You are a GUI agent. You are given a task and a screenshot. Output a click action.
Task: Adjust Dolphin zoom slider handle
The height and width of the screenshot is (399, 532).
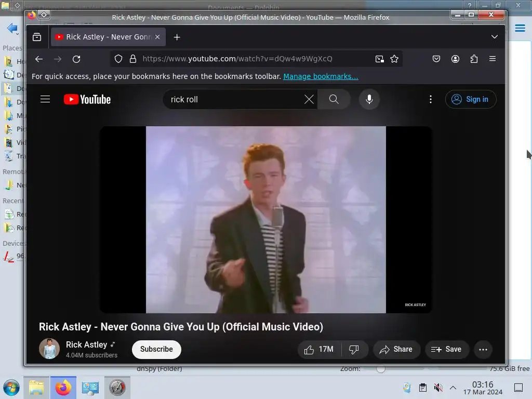point(381,369)
